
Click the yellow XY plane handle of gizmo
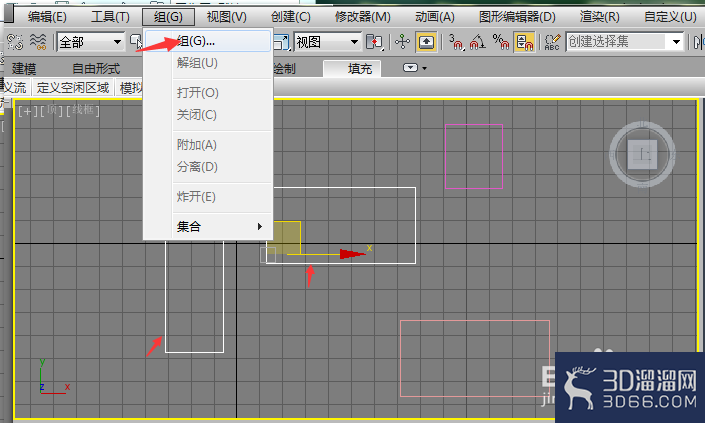pos(286,238)
